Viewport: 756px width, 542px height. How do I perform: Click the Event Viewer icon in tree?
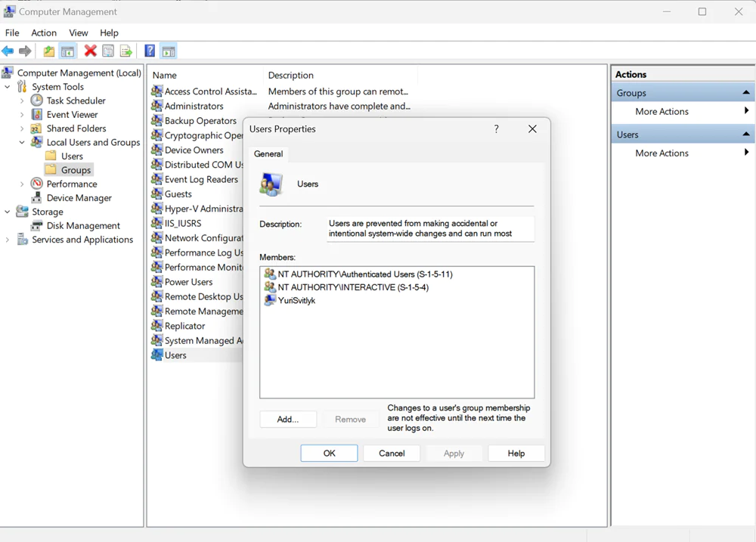36,114
